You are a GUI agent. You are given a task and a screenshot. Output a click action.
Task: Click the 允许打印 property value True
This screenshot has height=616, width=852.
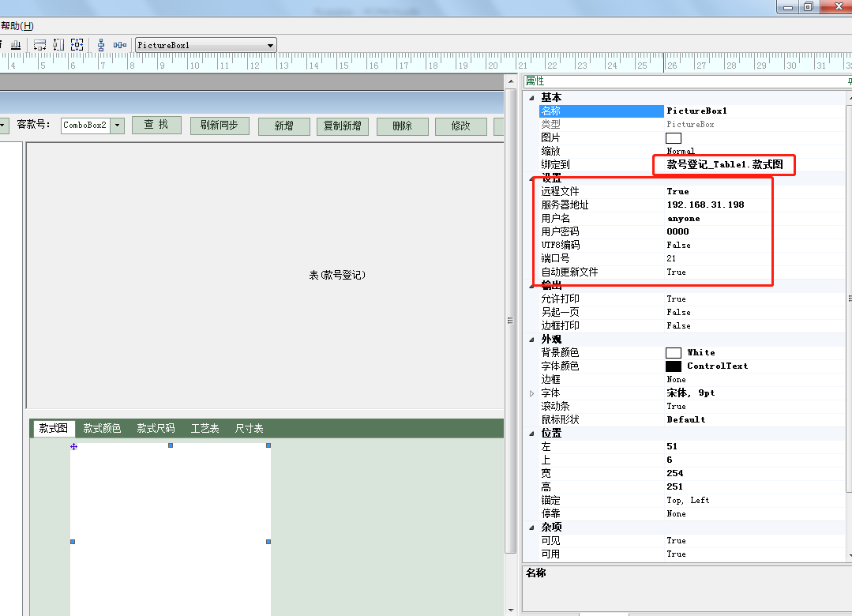[677, 299]
